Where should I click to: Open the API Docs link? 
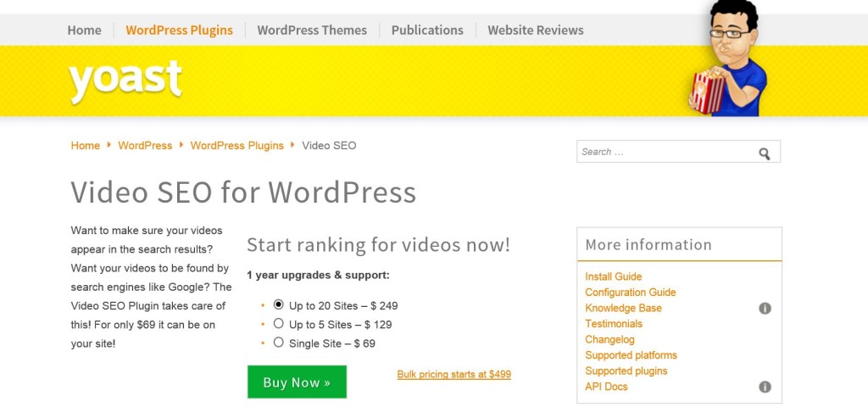(606, 387)
